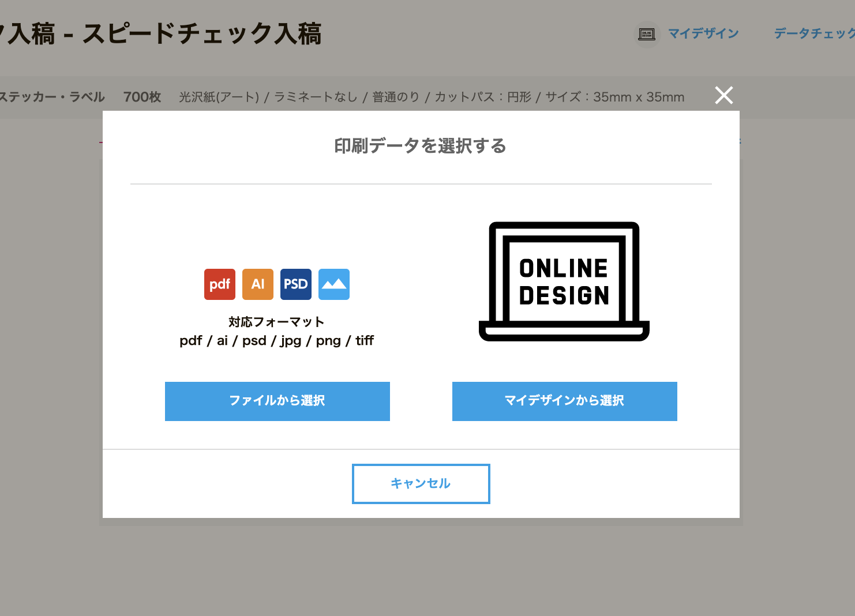The width and height of the screenshot is (855, 616).
Task: Click the 印刷データを選択する dialog title
Action: 420,146
